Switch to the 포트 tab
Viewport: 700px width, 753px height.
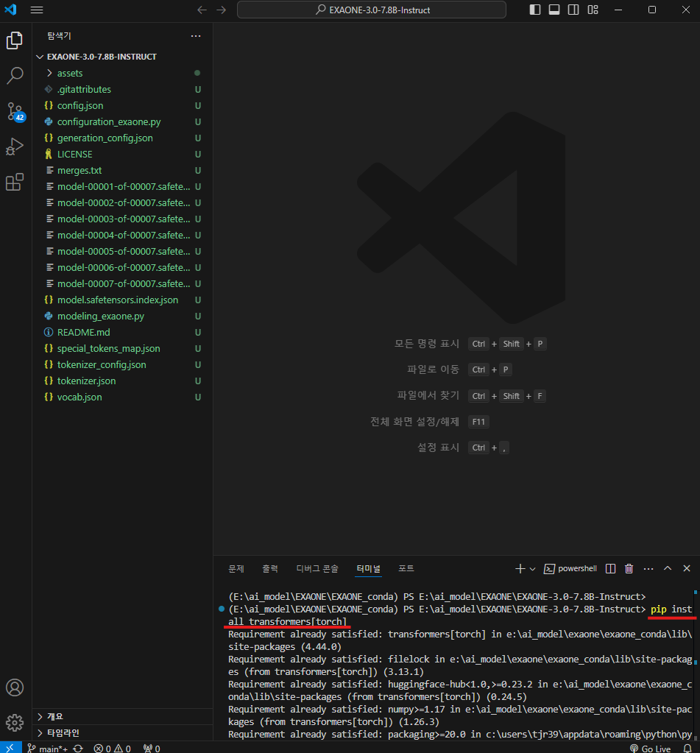406,568
